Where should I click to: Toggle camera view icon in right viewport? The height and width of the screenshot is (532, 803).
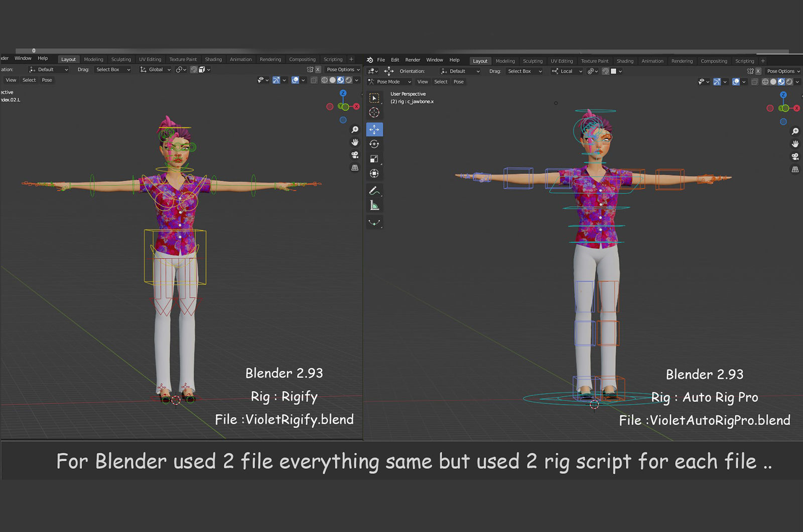point(795,157)
